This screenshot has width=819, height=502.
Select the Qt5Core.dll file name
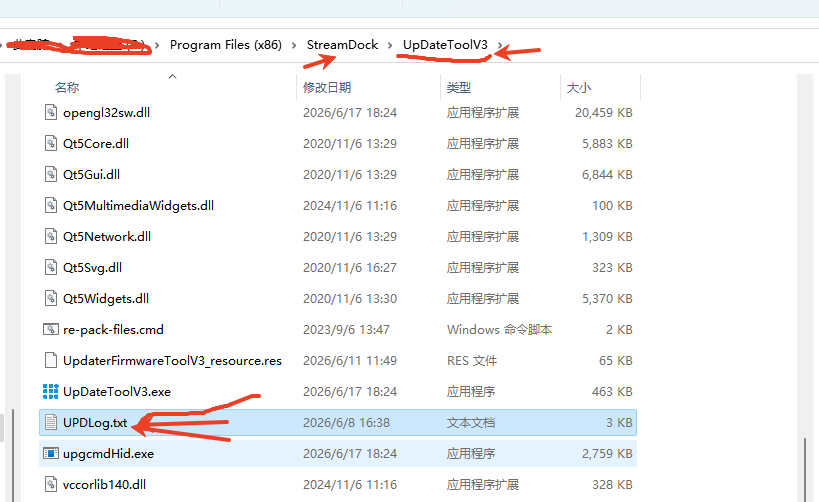[x=96, y=144]
